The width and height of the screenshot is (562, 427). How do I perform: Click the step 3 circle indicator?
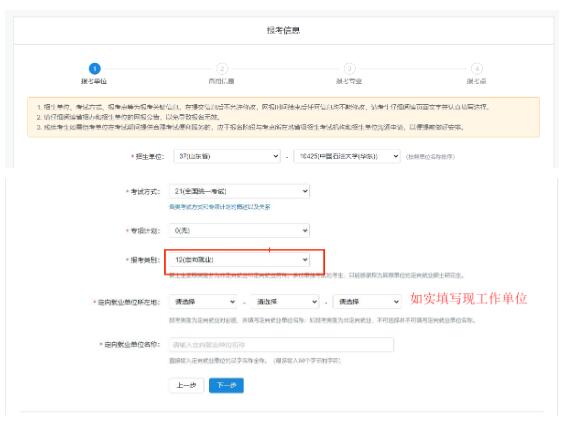click(x=349, y=68)
